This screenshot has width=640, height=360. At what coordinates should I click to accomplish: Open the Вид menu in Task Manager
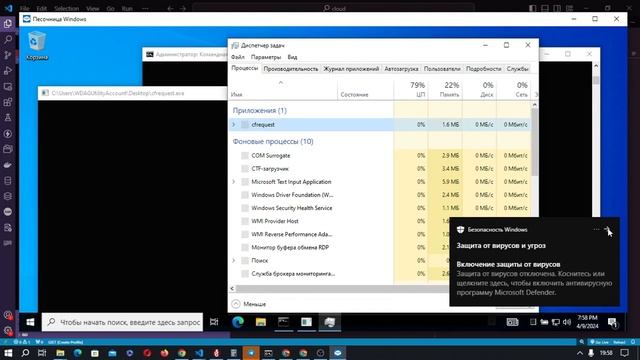pos(292,57)
